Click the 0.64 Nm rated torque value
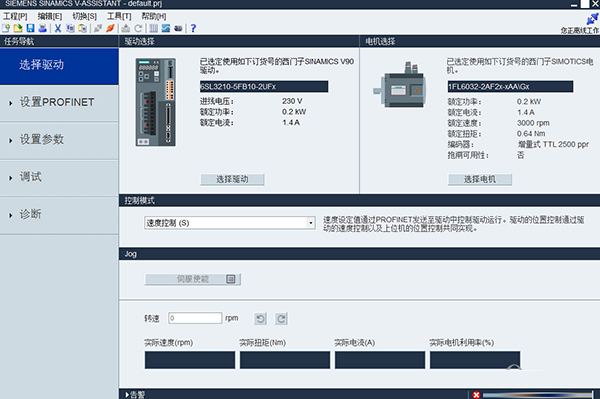Image resolution: width=600 pixels, height=399 pixels. tap(531, 134)
